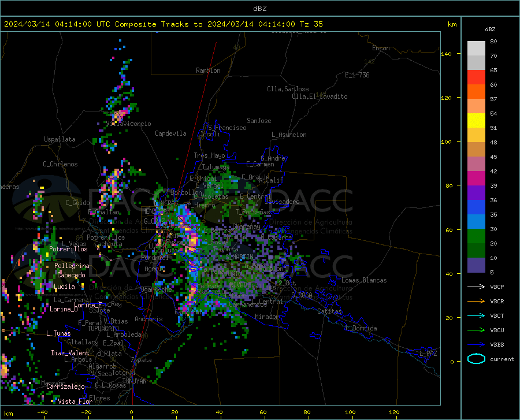Click the Catitas place label
The height and width of the screenshot is (420, 520).
pyautogui.click(x=330, y=311)
